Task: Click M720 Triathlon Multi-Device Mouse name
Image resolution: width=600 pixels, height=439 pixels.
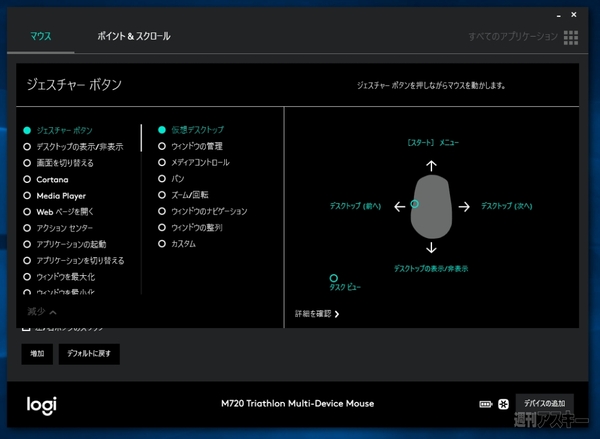Action: click(297, 404)
